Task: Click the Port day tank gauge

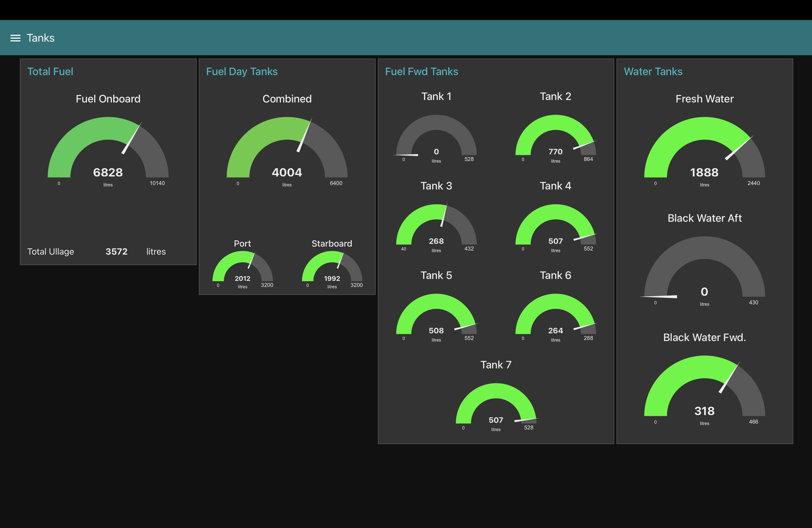Action: tap(242, 270)
